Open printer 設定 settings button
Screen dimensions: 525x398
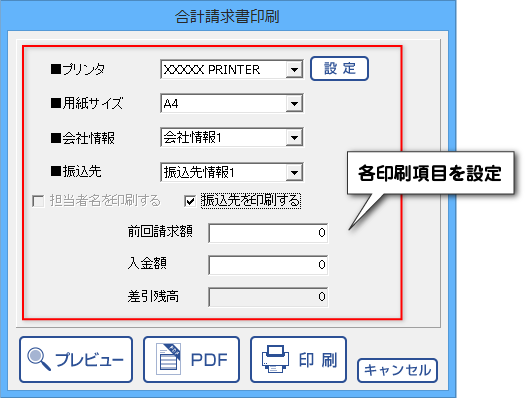coord(339,69)
